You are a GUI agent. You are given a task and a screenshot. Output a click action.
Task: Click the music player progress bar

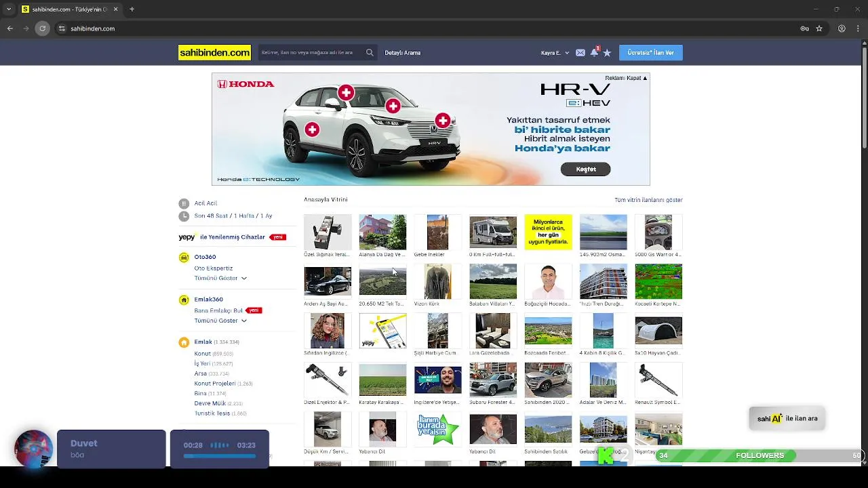point(219,456)
